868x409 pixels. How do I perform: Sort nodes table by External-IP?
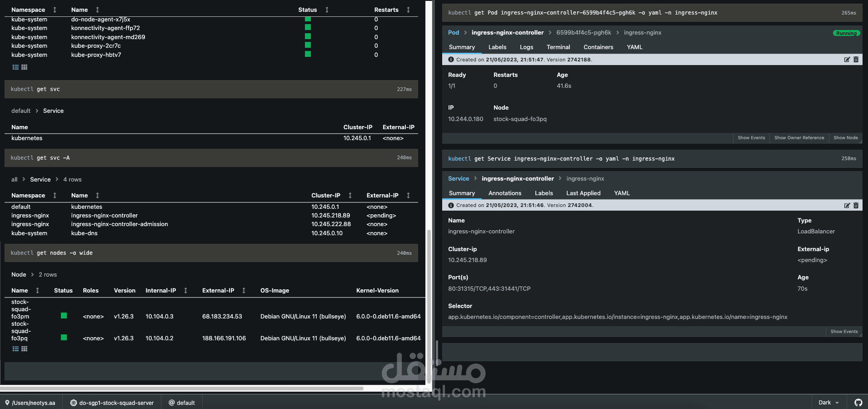[244, 290]
